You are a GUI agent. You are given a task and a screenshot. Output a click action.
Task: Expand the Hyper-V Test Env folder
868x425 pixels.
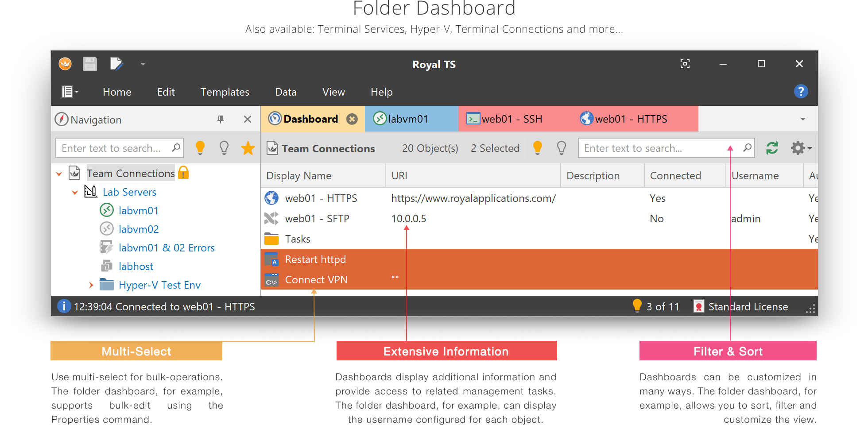[91, 285]
